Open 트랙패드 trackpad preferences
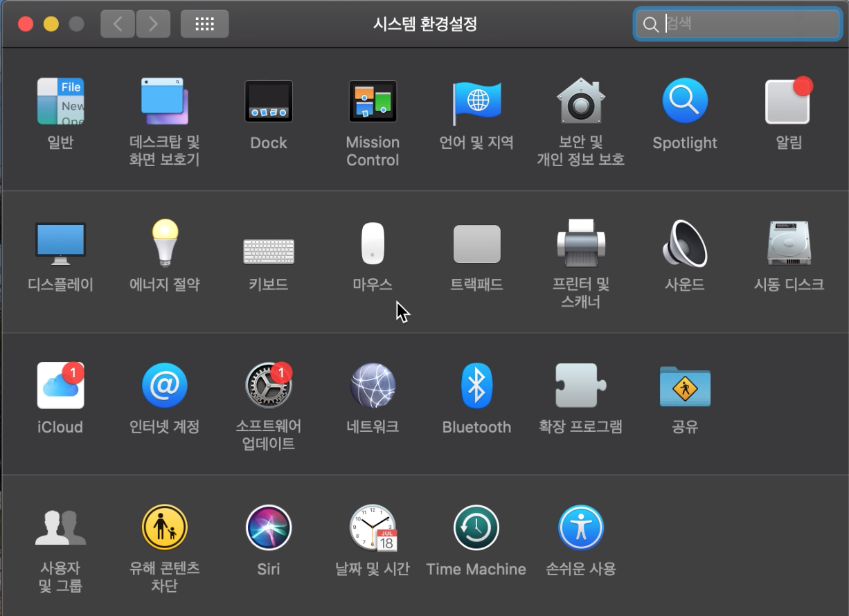Image resolution: width=849 pixels, height=616 pixels. tap(476, 244)
